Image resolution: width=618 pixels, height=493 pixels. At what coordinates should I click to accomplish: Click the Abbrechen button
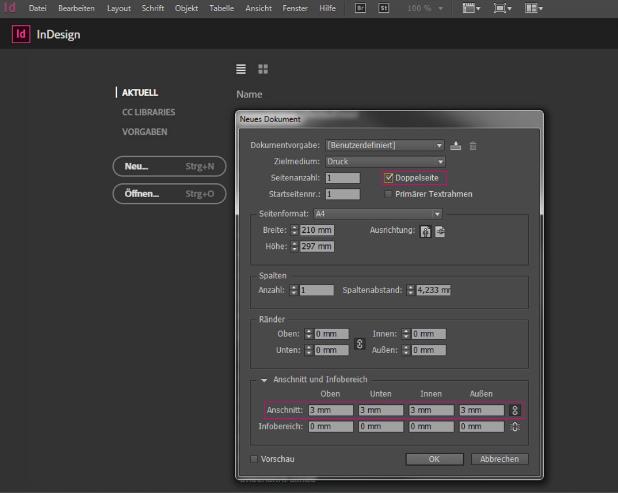coord(499,459)
